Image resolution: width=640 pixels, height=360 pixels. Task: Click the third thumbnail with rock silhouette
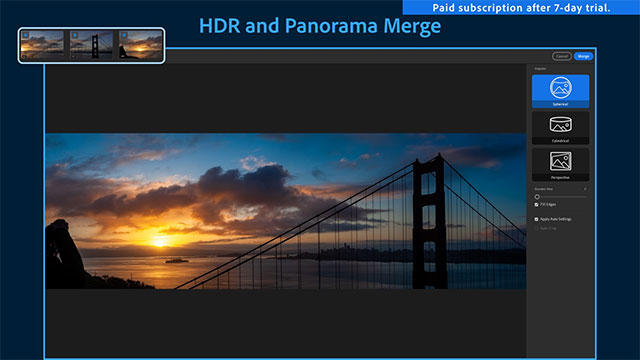point(141,45)
